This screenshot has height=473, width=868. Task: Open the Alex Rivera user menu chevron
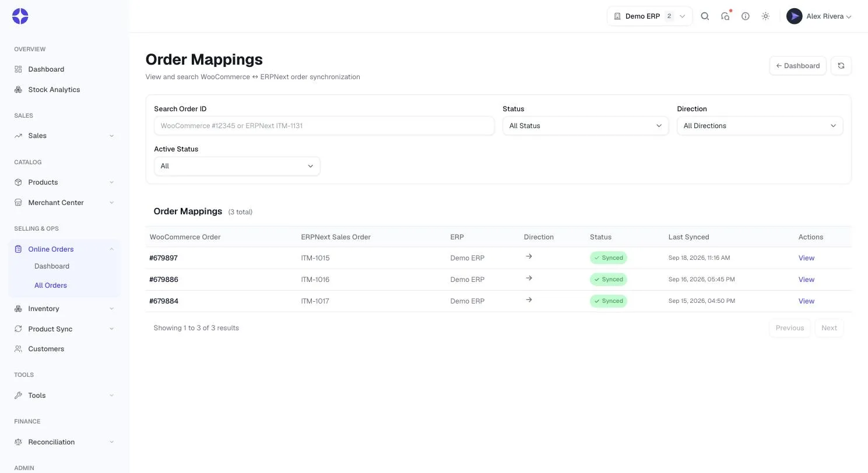[849, 17]
